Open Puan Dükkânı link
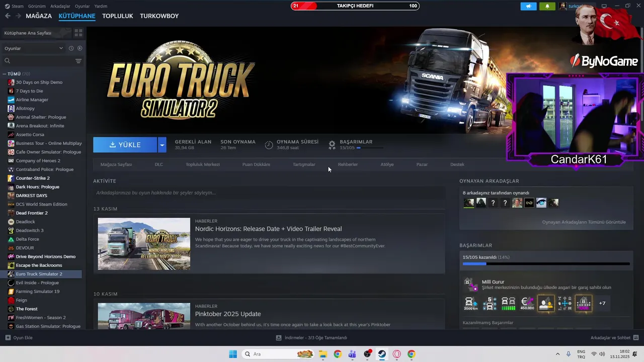The width and height of the screenshot is (644, 362). tap(256, 164)
